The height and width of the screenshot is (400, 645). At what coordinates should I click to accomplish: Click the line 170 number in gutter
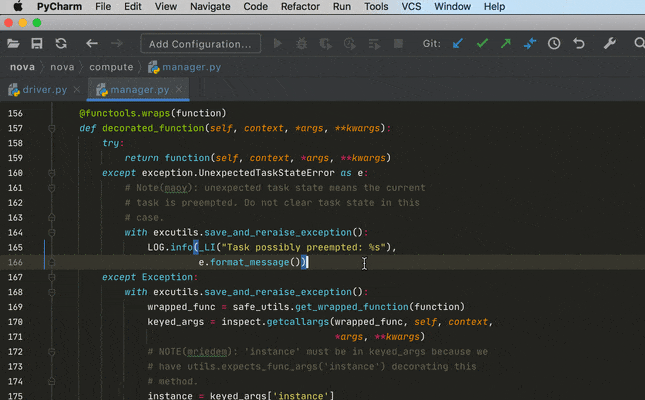coord(14,322)
